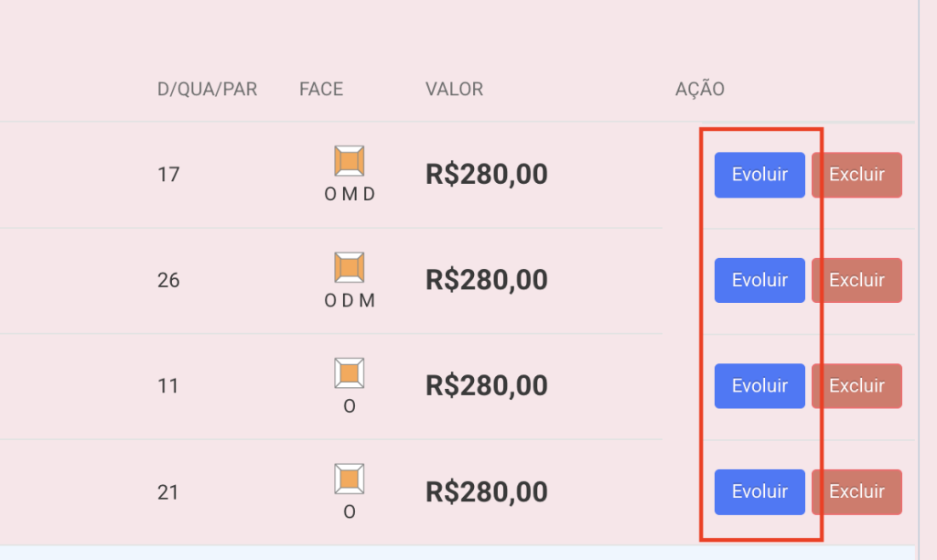The height and width of the screenshot is (560, 937).
Task: Click the FACE column header
Action: [x=321, y=89]
